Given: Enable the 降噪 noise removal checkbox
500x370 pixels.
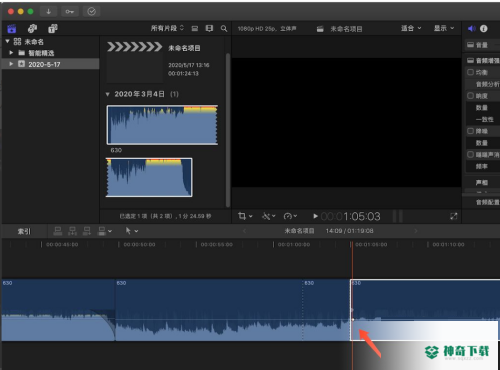Looking at the screenshot, I should 470,131.
